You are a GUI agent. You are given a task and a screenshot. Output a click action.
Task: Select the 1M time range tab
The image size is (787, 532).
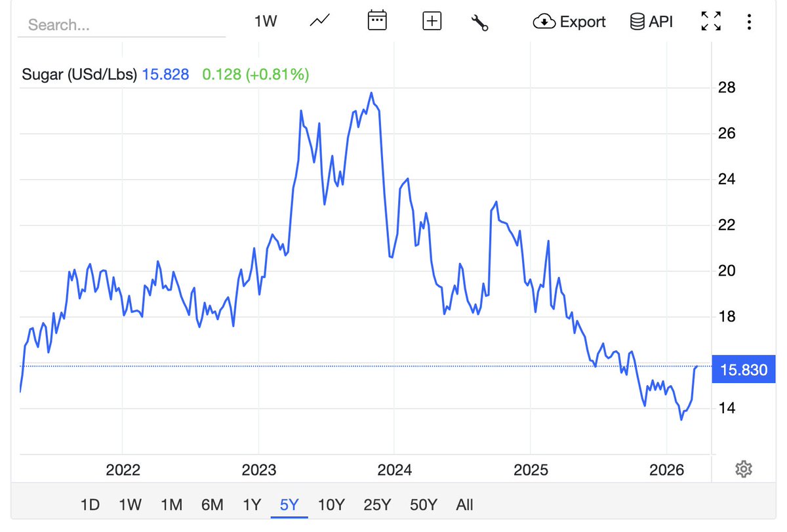coord(171,505)
